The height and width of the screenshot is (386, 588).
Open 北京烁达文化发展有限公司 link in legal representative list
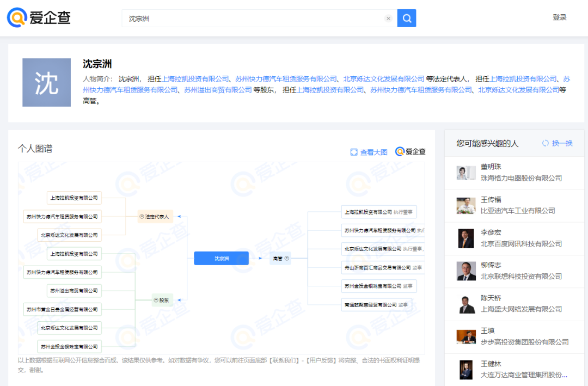[384, 79]
